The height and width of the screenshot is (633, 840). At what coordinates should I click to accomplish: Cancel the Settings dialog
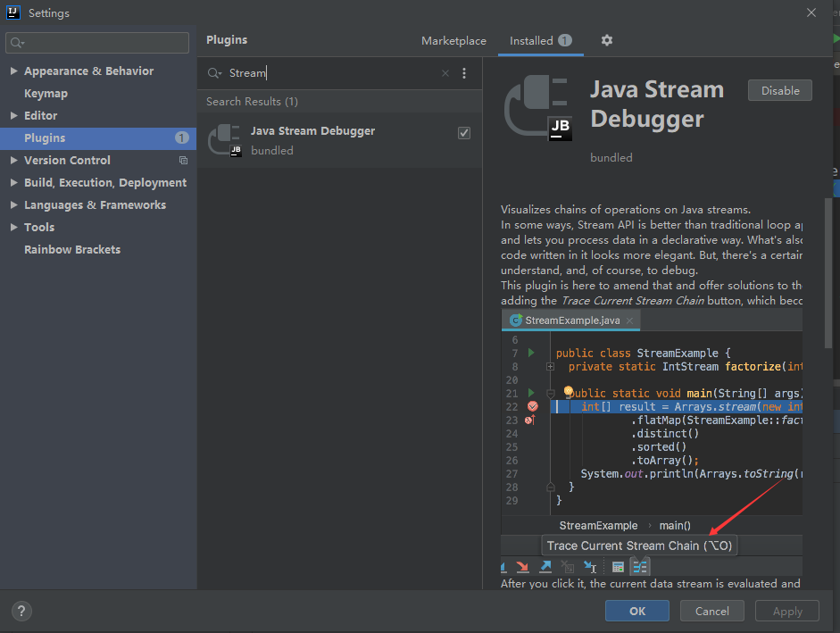tap(711, 612)
